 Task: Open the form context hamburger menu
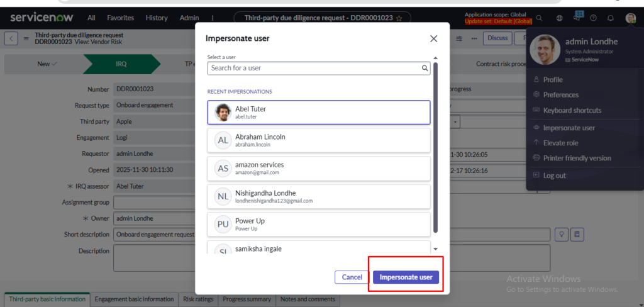pos(26,39)
